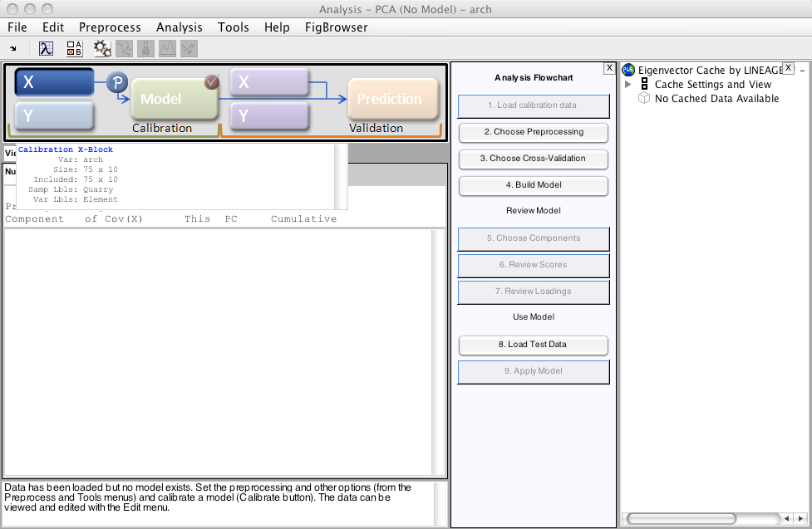812x529 pixels.
Task: Toggle the cross-validation checkmark on Model
Action: (212, 82)
